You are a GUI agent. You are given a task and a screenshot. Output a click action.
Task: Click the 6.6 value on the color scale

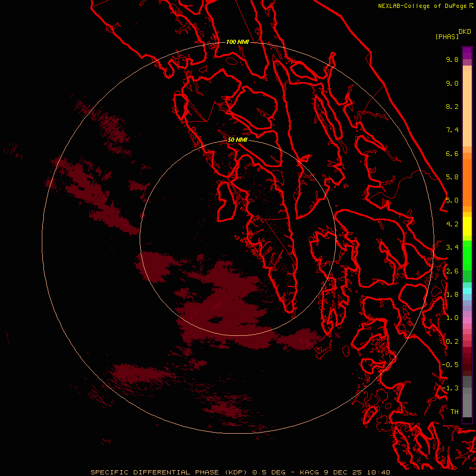[x=452, y=153]
